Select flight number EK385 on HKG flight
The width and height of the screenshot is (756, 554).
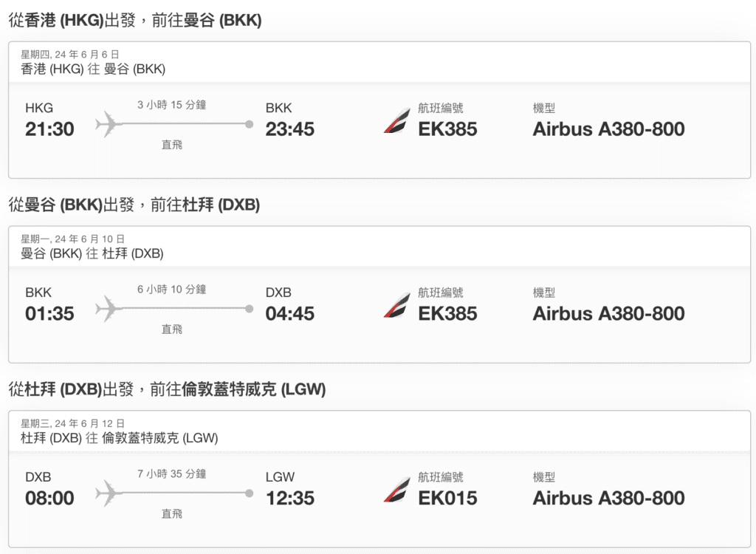click(447, 129)
